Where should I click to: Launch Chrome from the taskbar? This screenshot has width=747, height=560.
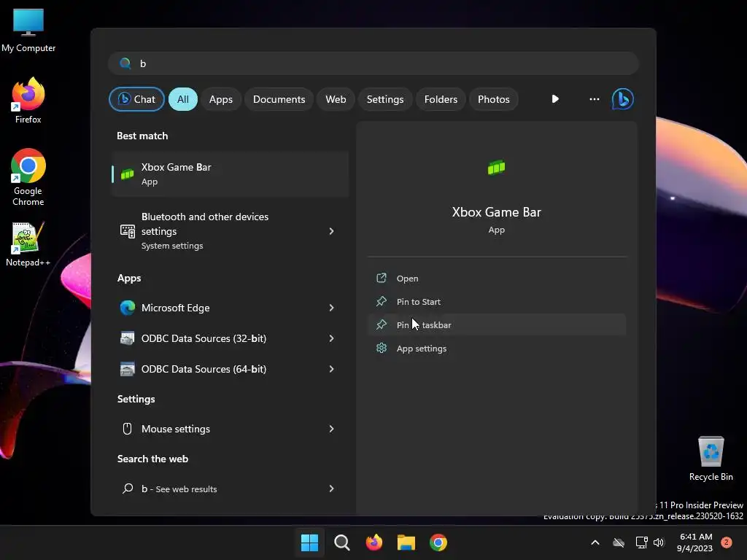(x=438, y=542)
